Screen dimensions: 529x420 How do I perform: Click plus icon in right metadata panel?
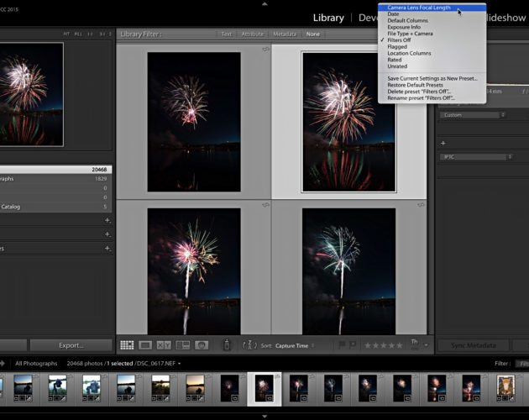443,143
